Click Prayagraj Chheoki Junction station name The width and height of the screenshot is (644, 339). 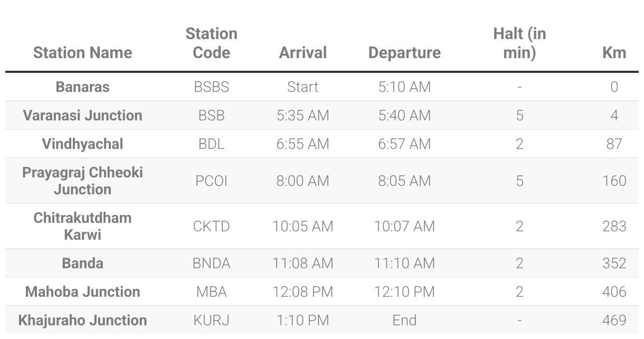click(x=82, y=181)
